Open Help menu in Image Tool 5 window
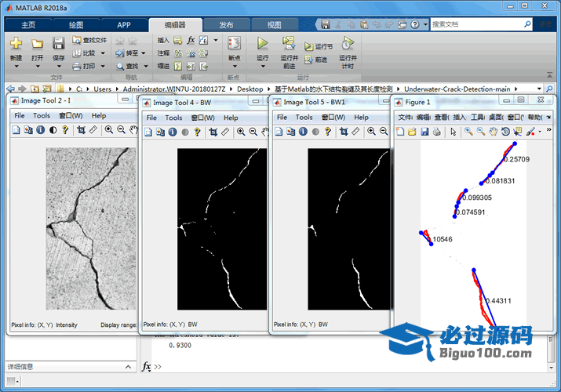The height and width of the screenshot is (392, 561). (x=362, y=118)
